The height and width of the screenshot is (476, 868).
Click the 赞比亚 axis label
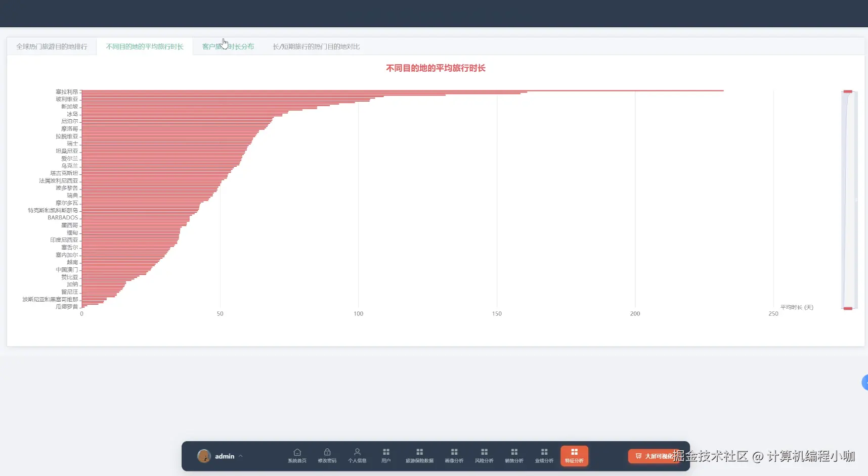[70, 277]
